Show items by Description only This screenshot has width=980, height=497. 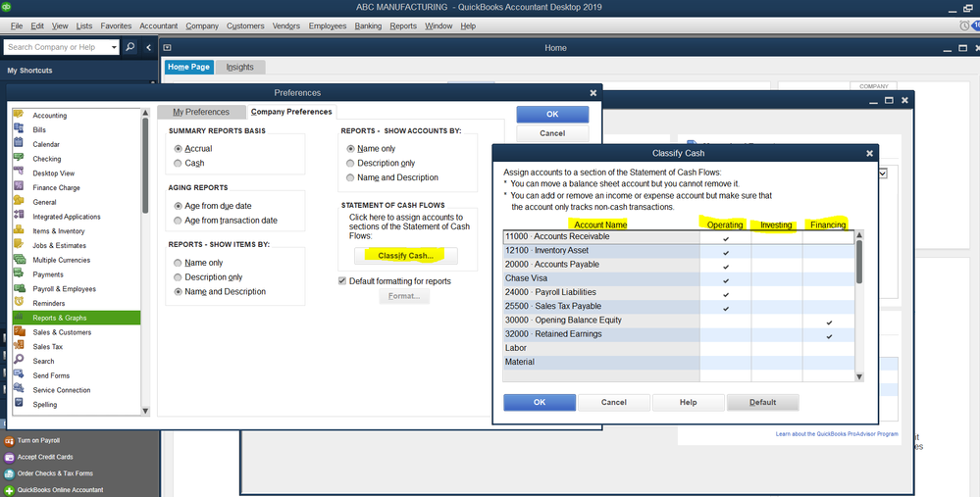(x=179, y=277)
